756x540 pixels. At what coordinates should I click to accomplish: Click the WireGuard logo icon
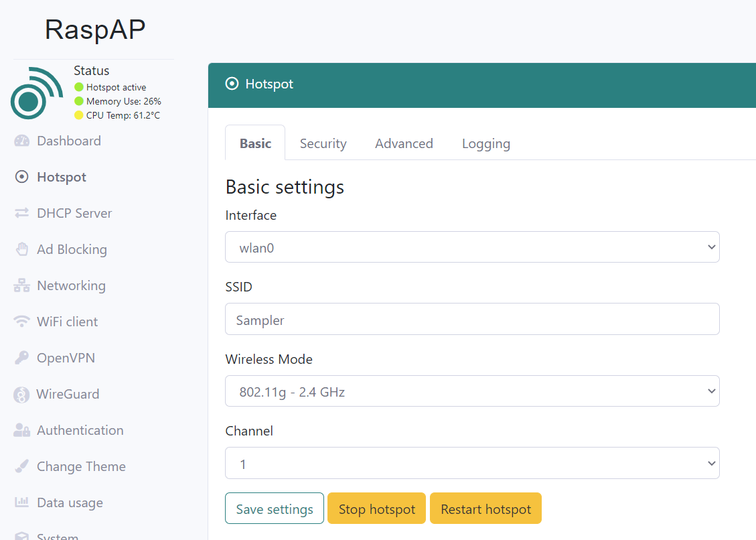[x=21, y=395]
